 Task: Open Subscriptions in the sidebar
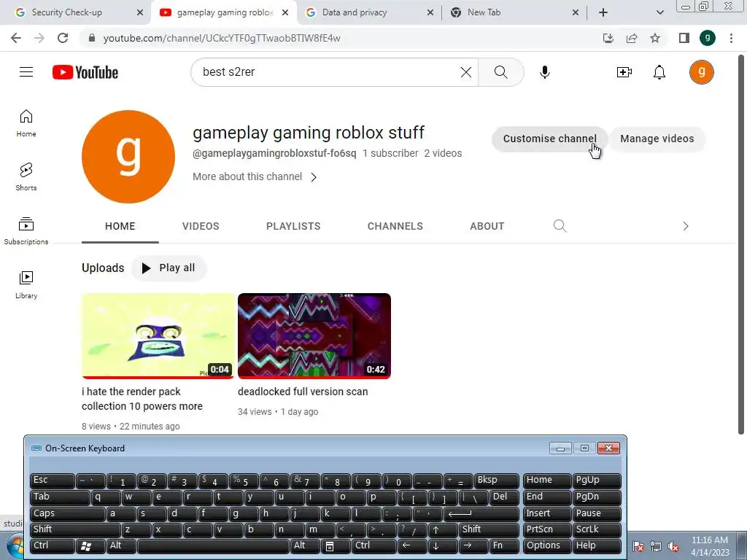coord(26,230)
